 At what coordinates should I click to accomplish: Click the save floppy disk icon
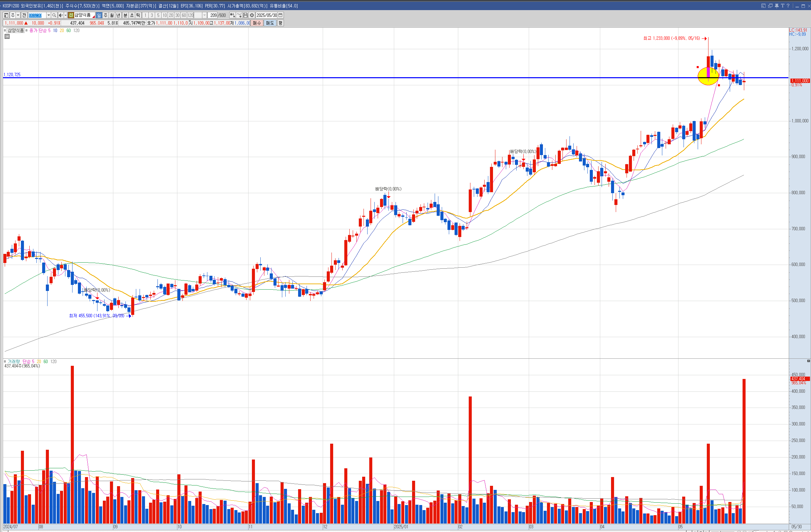tap(245, 15)
